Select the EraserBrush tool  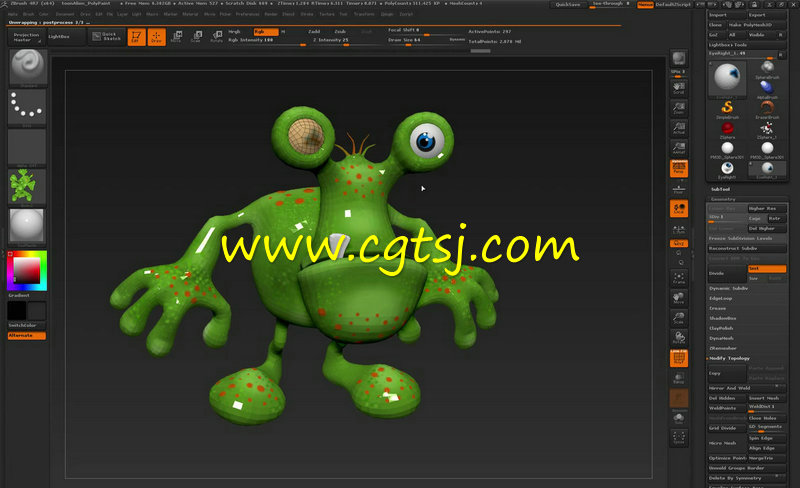[x=767, y=109]
